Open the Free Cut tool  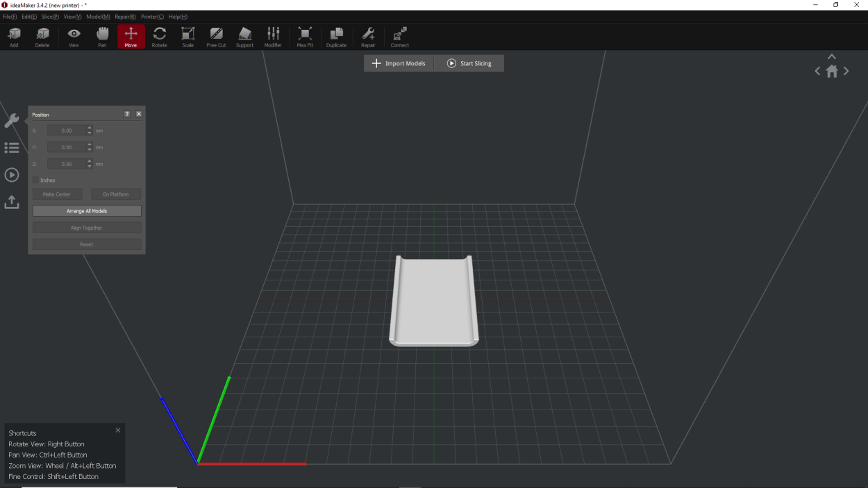click(216, 37)
